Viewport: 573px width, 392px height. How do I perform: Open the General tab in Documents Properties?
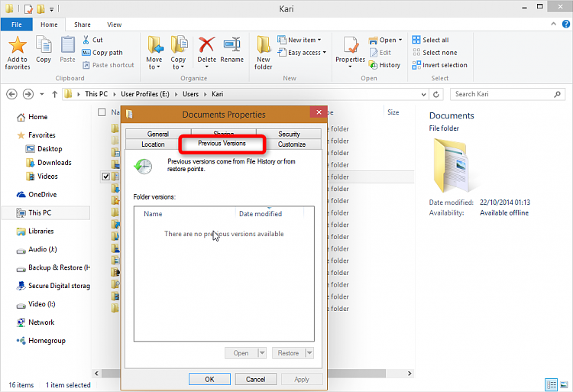click(158, 134)
